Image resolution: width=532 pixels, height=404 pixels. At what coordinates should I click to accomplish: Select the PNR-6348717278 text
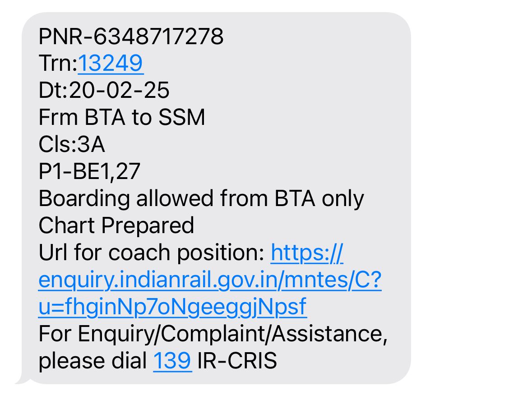[131, 36]
